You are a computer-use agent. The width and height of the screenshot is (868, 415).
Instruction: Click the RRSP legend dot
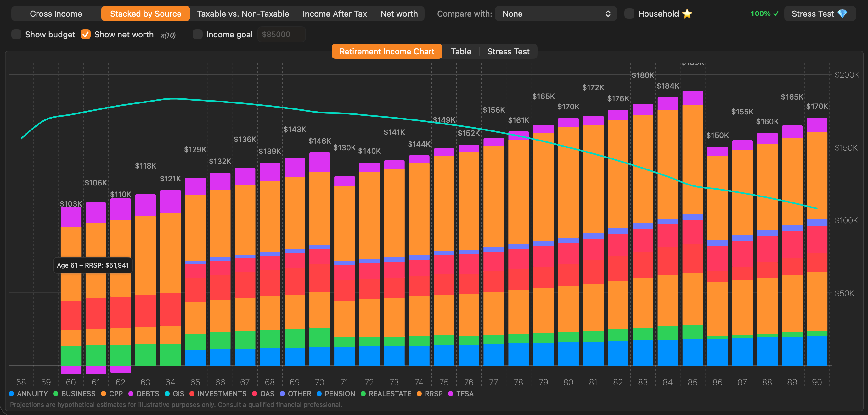419,393
